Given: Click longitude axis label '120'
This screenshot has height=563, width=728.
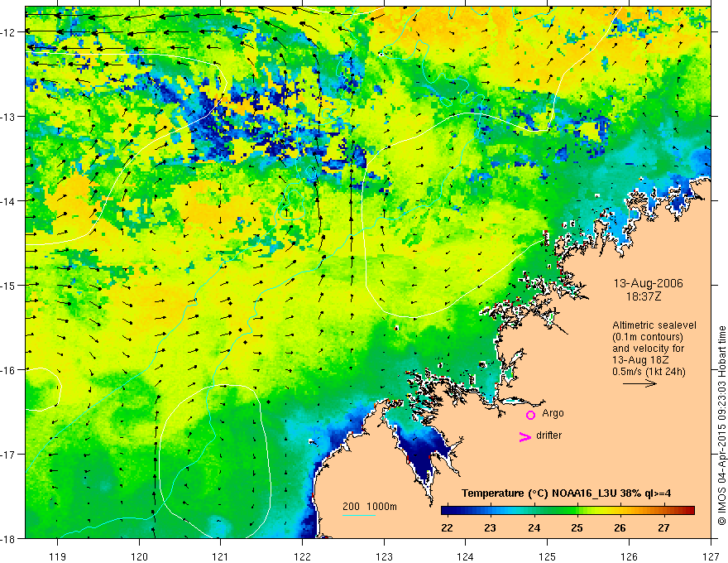Looking at the screenshot, I should [139, 556].
